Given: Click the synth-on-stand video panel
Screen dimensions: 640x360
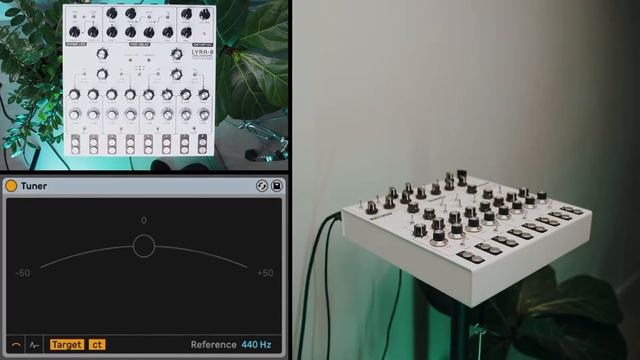Looking at the screenshot, I should pyautogui.click(x=466, y=180).
